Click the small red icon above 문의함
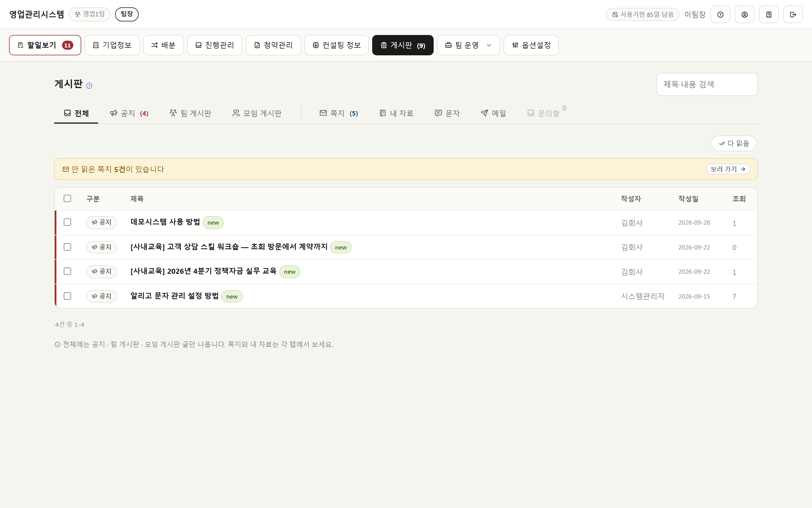The width and height of the screenshot is (812, 508). coord(564,108)
